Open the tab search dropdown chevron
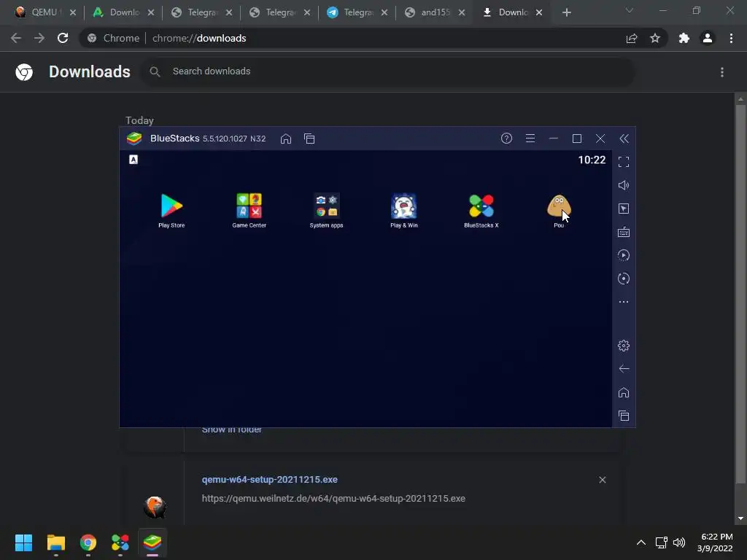 pos(630,10)
